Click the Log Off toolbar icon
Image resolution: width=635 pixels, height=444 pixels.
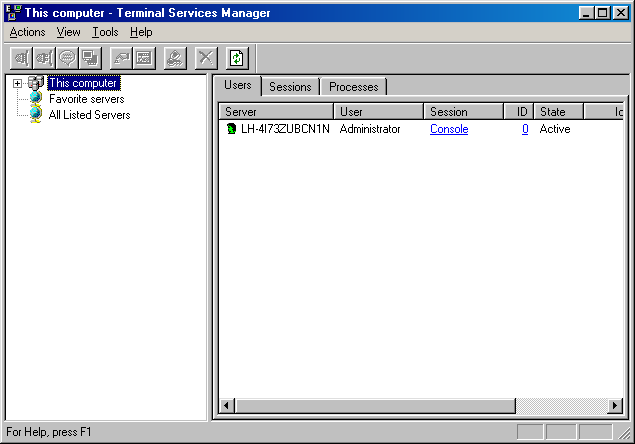click(175, 58)
